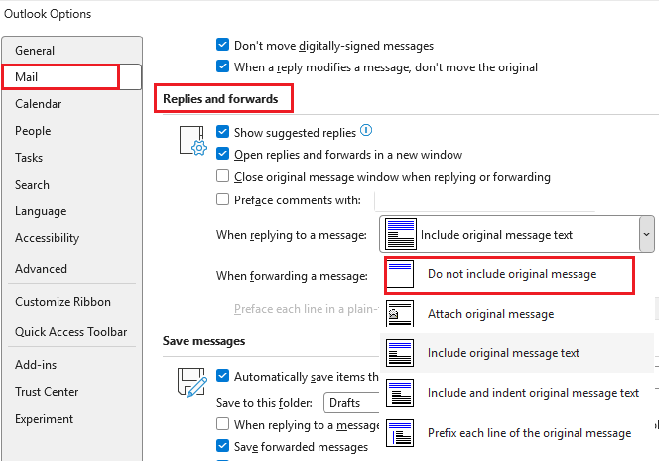Click the When forwarding a message label
659x461 pixels.
(x=292, y=276)
